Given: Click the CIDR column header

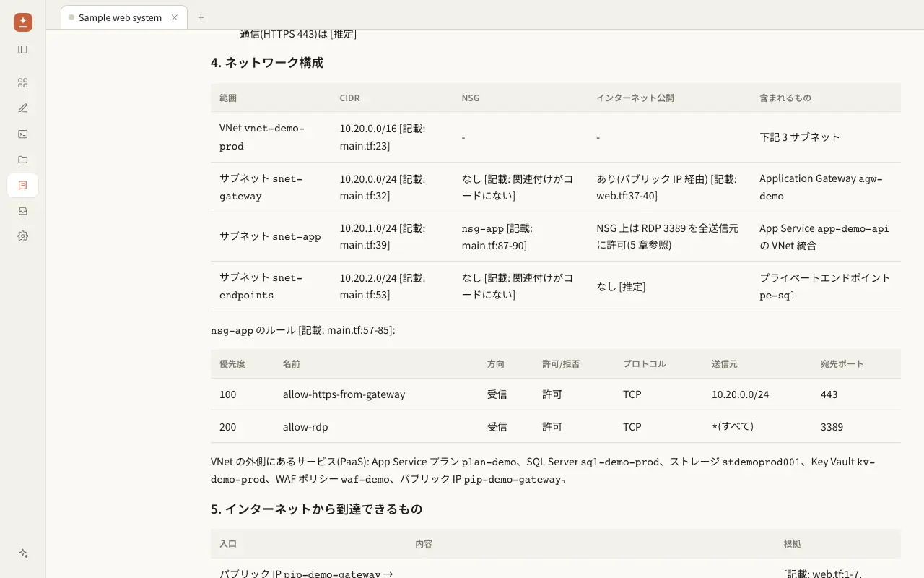Looking at the screenshot, I should 349,98.
